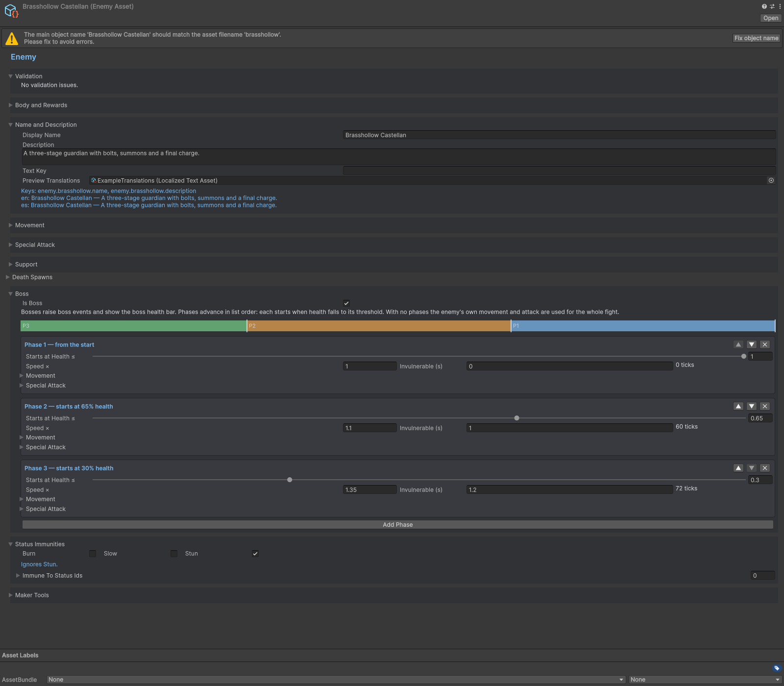The image size is (784, 686).
Task: Move Phase 1 down with arrow icon
Action: click(752, 344)
